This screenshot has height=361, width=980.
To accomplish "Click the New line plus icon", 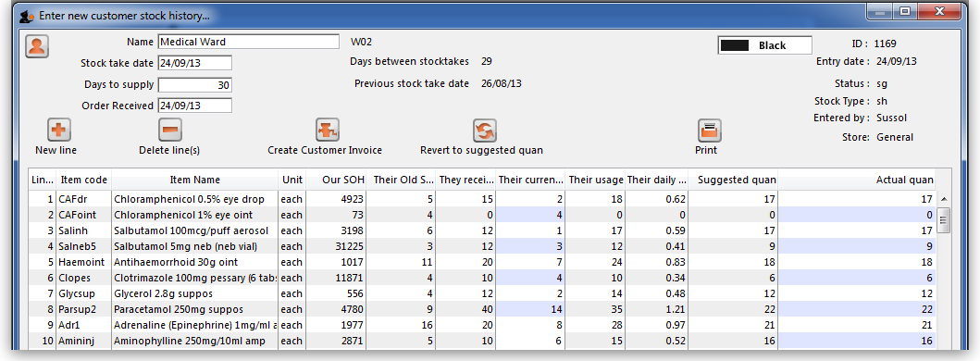I will coord(58,131).
